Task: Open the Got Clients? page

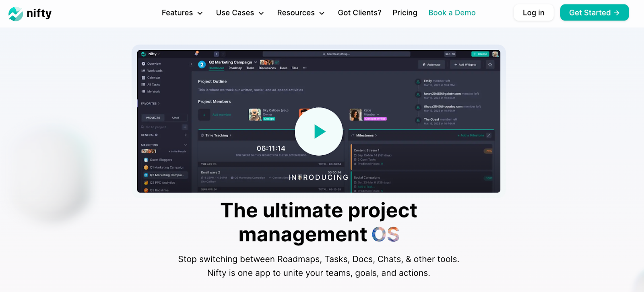Action: (x=359, y=13)
